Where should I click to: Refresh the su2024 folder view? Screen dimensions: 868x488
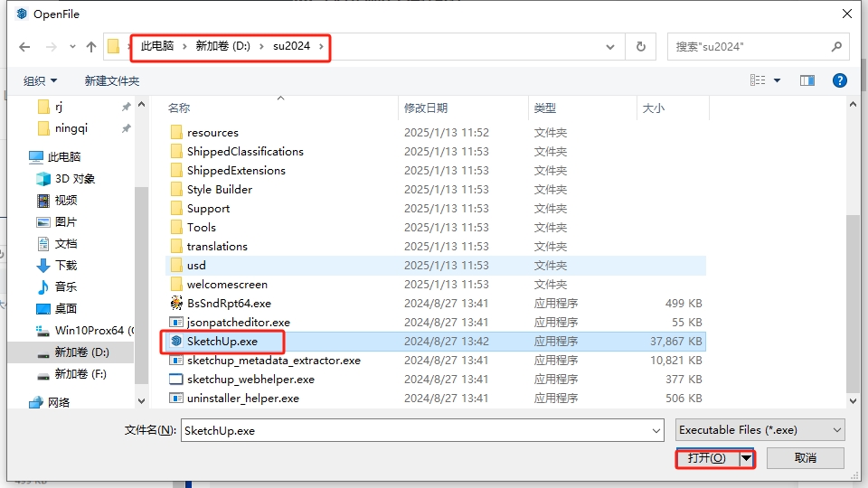[641, 47]
